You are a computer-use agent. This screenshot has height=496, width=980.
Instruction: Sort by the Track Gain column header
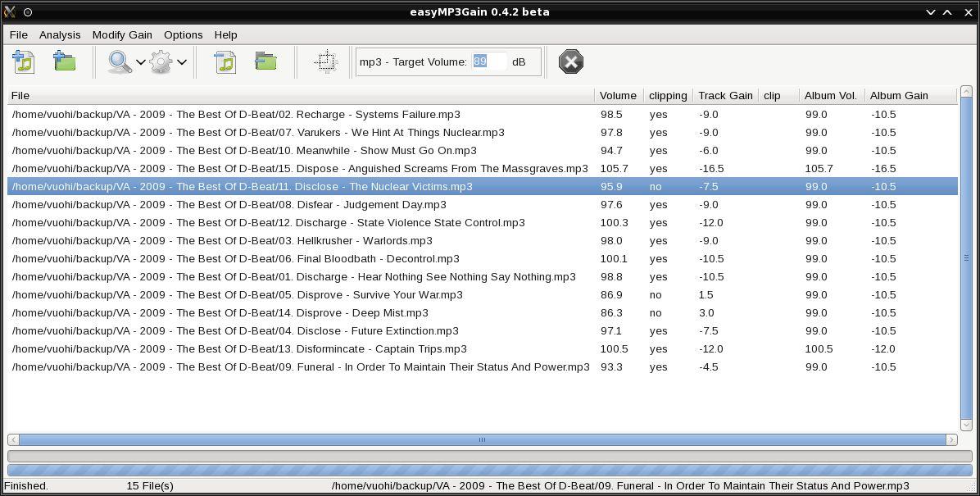(726, 96)
